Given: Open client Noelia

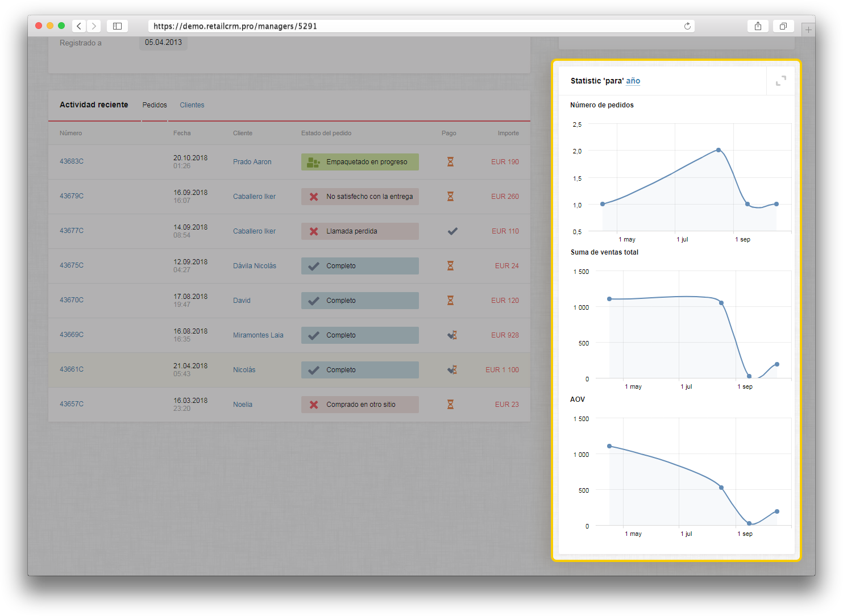Looking at the screenshot, I should tap(243, 405).
